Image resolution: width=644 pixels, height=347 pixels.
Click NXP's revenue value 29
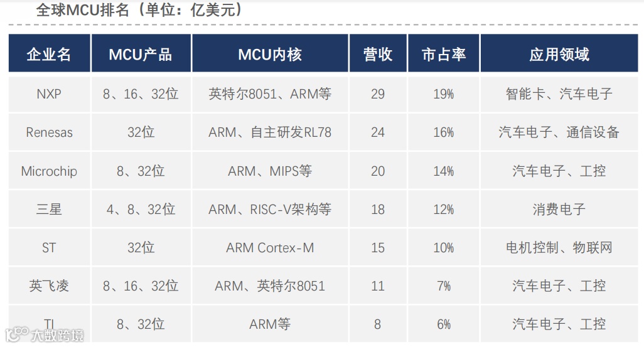point(378,94)
